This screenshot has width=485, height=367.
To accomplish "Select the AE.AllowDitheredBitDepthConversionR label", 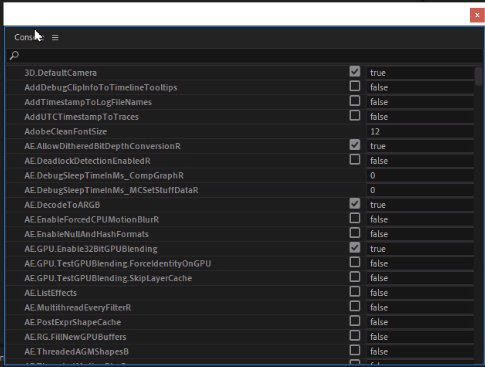I will click(102, 146).
